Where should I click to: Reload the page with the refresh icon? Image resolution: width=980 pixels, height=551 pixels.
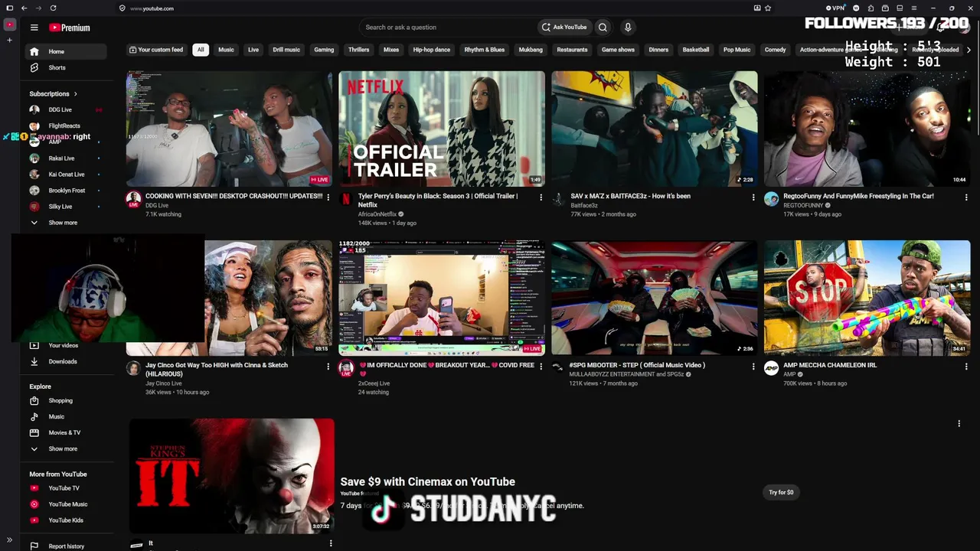53,8
